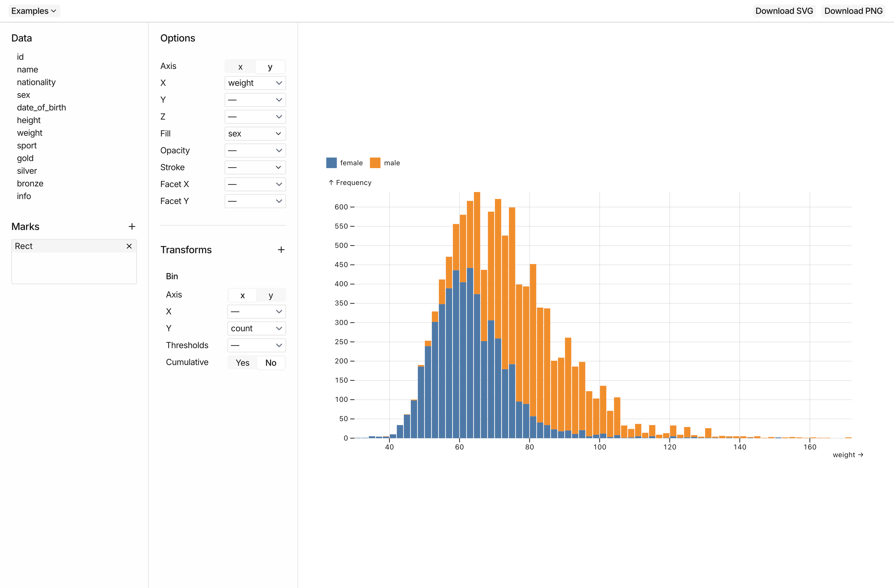The height and width of the screenshot is (588, 894).
Task: Open the Examples dropdown menu
Action: [x=34, y=11]
